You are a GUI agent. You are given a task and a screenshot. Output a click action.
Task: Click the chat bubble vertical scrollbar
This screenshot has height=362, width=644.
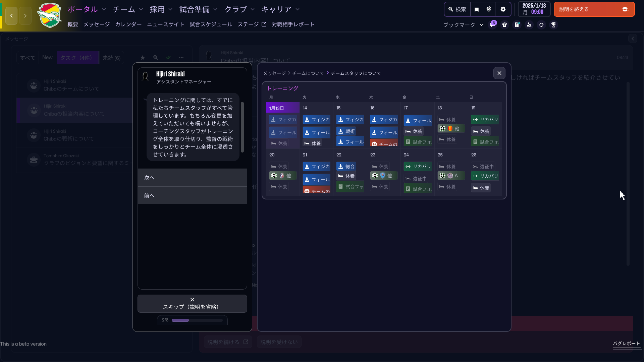tap(242, 127)
